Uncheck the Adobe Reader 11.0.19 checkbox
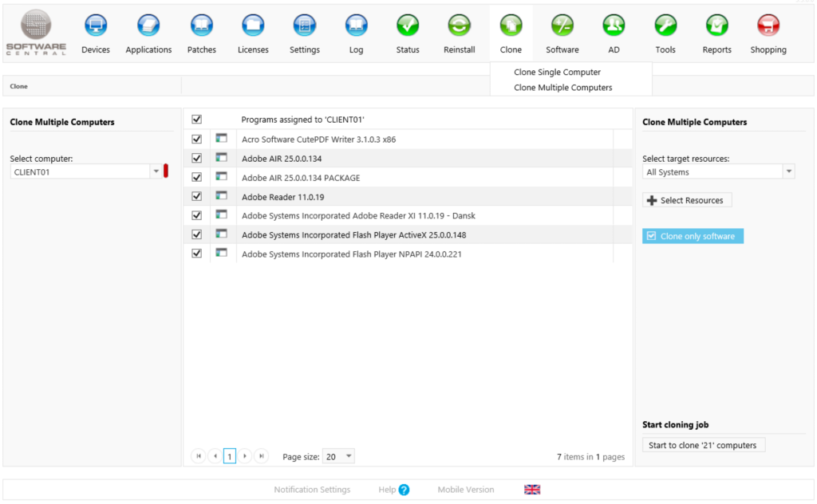This screenshot has height=504, width=817. point(196,196)
